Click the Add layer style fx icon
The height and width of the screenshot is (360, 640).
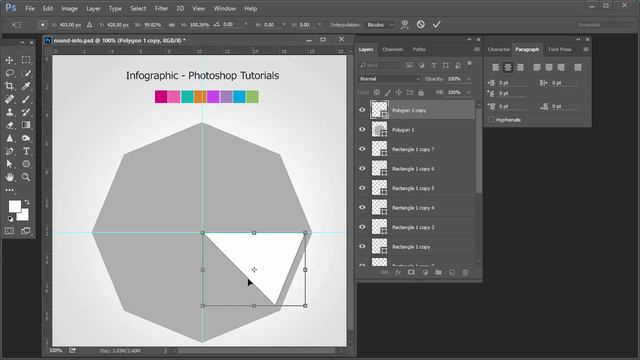click(x=398, y=272)
